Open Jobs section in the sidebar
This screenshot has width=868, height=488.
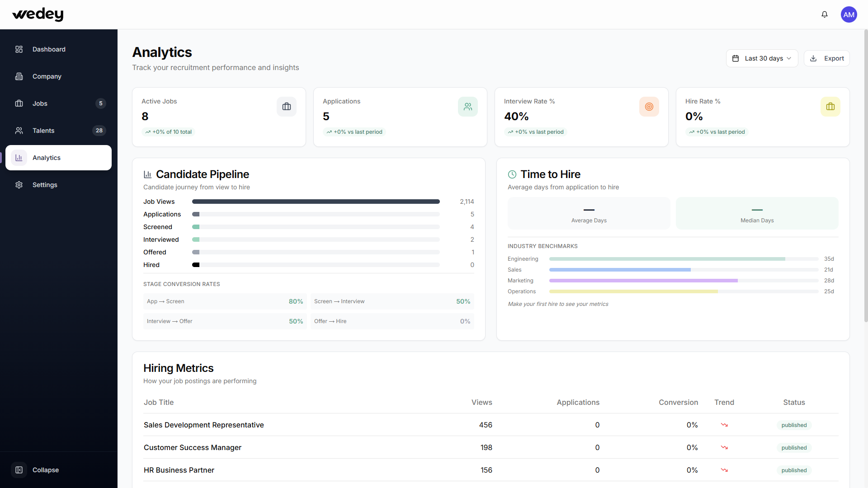tap(40, 103)
